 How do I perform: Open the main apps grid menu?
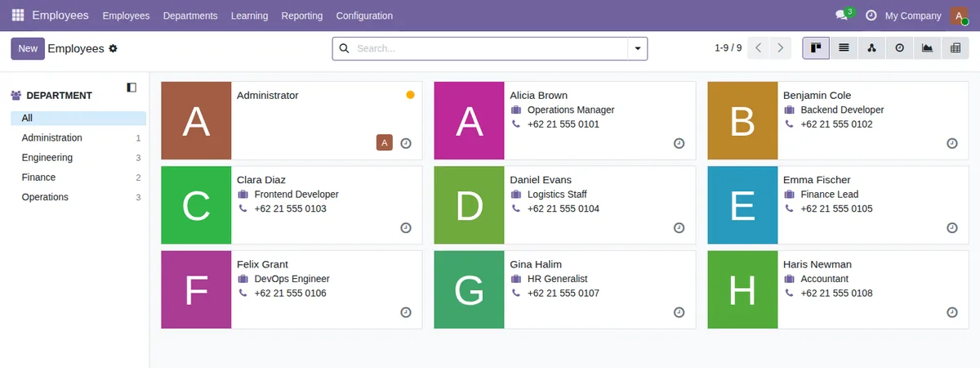click(x=18, y=16)
